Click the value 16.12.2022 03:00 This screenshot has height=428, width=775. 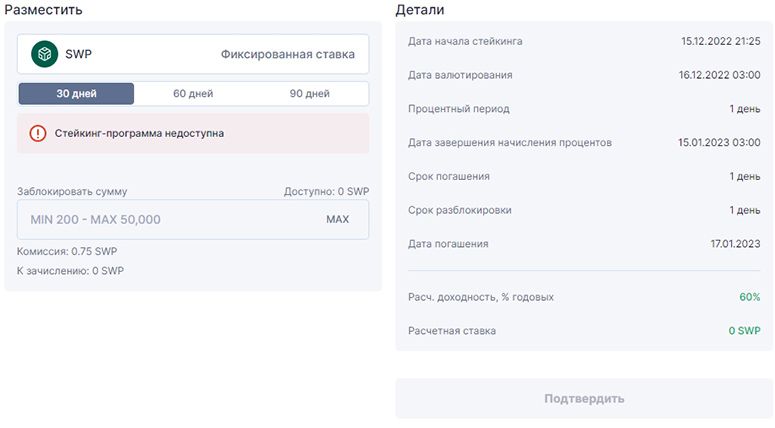point(720,75)
